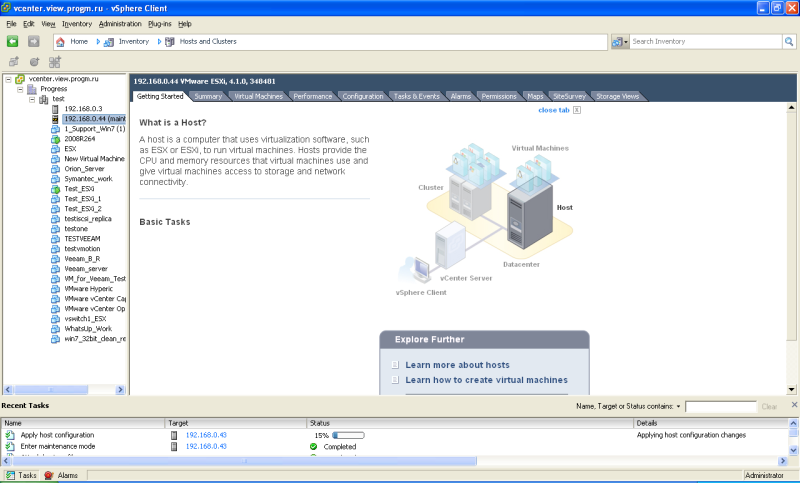Click the Details column header

pos(711,423)
